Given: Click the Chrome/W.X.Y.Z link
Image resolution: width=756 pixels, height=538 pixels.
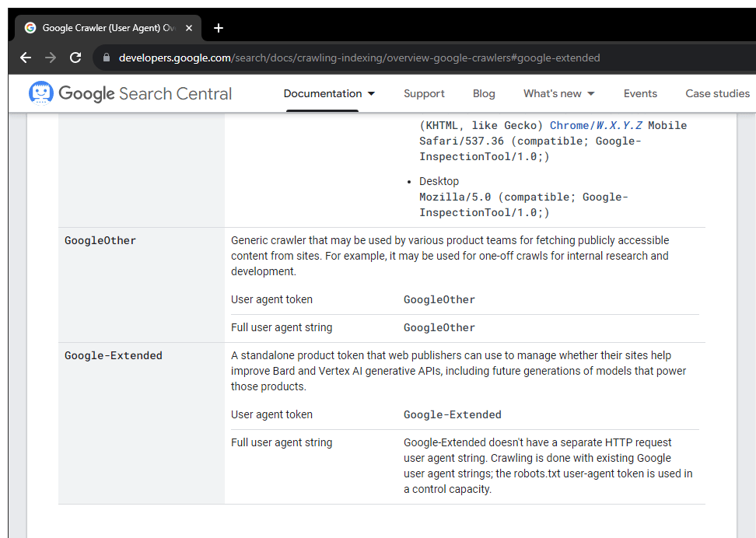Looking at the screenshot, I should (597, 125).
